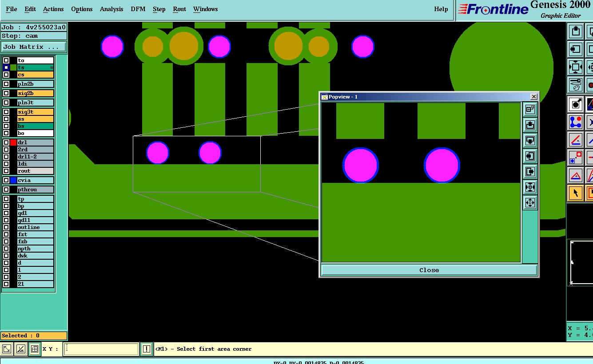Click the exclamation mark execute button

(146, 349)
